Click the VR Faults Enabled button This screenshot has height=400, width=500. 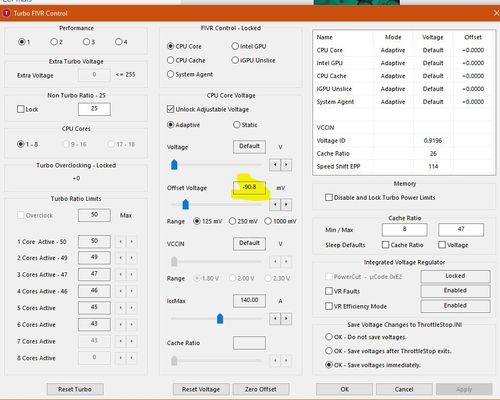(455, 291)
